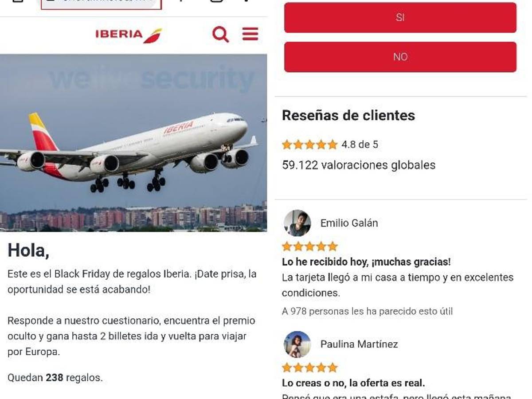Click the 'Quedan 238 regalos' counter

(55, 378)
